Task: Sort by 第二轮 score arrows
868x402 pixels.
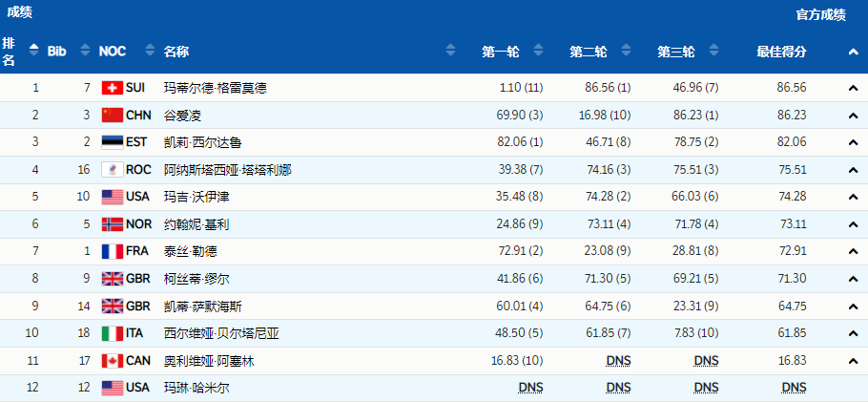Action: point(626,51)
